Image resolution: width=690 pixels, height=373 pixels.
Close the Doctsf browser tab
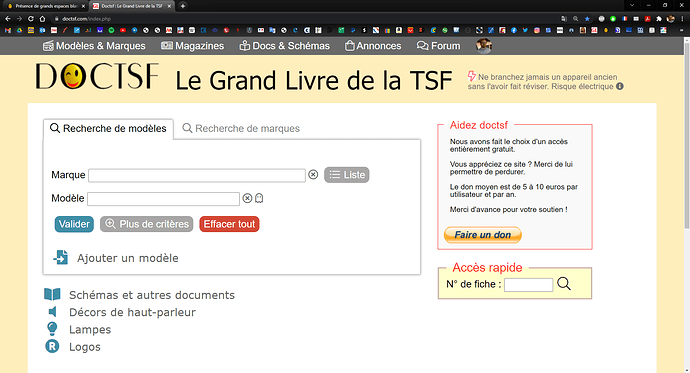click(169, 6)
